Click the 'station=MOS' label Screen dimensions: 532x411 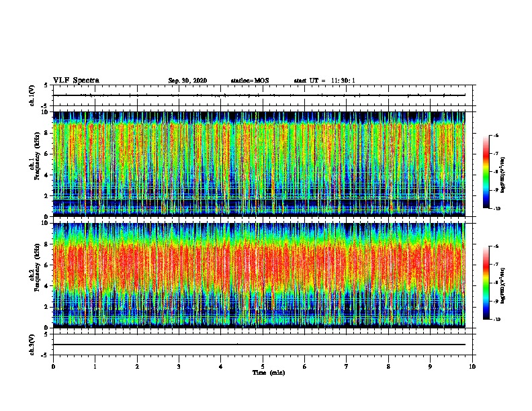pos(250,81)
